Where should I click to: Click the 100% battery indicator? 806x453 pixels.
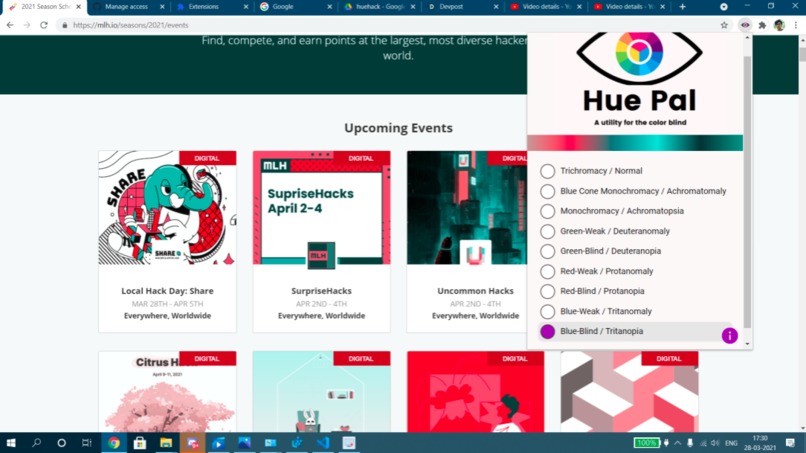(x=646, y=443)
